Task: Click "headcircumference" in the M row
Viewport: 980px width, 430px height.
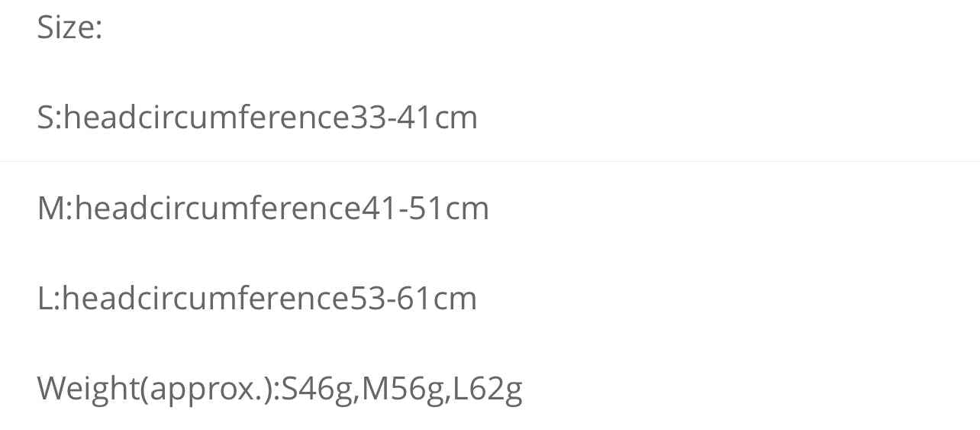Action: 217,209
